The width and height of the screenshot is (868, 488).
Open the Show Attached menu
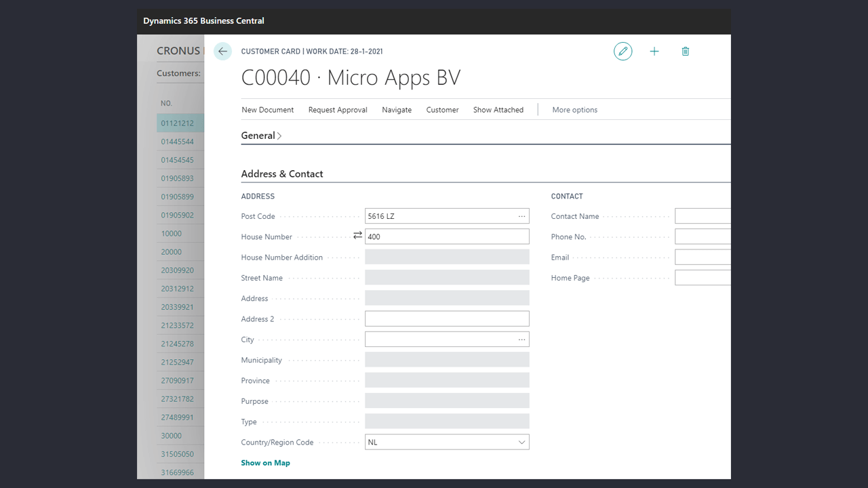click(x=498, y=110)
